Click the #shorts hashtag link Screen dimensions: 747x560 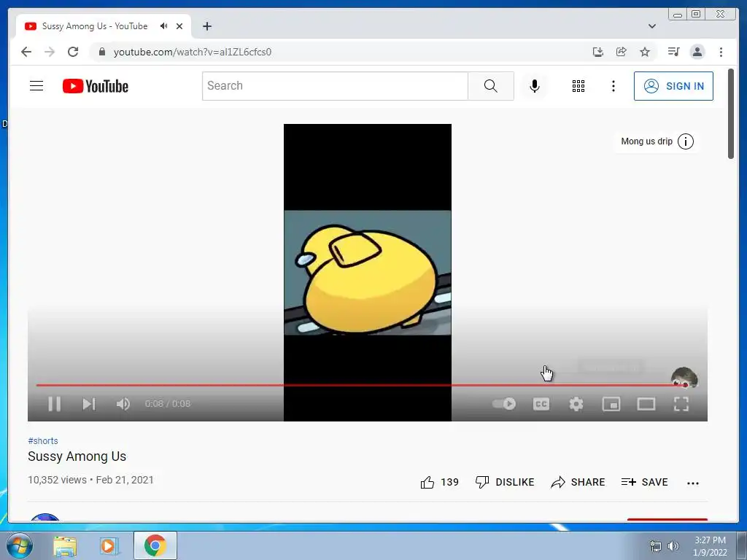click(x=43, y=441)
